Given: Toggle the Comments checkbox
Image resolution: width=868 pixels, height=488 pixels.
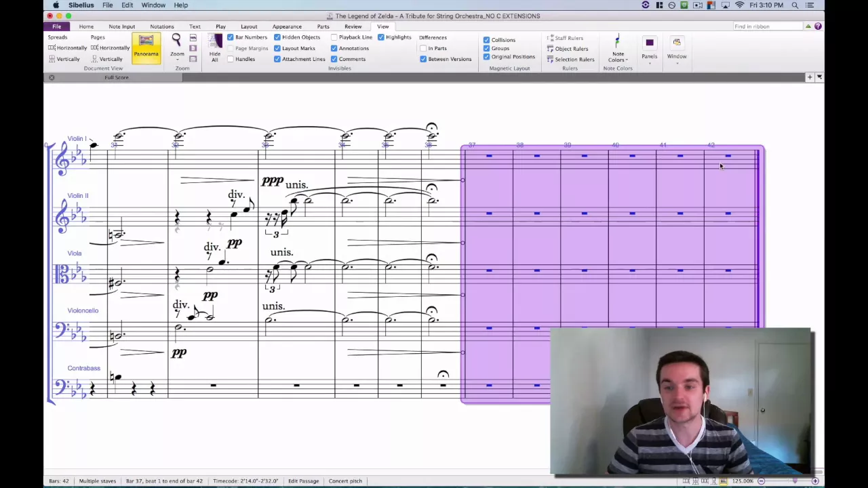Looking at the screenshot, I should (x=334, y=59).
